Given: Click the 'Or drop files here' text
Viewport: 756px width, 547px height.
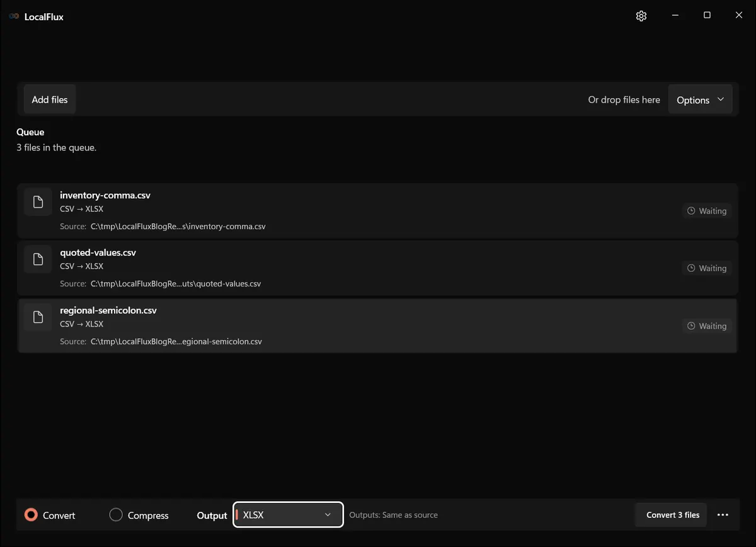Looking at the screenshot, I should [x=624, y=99].
